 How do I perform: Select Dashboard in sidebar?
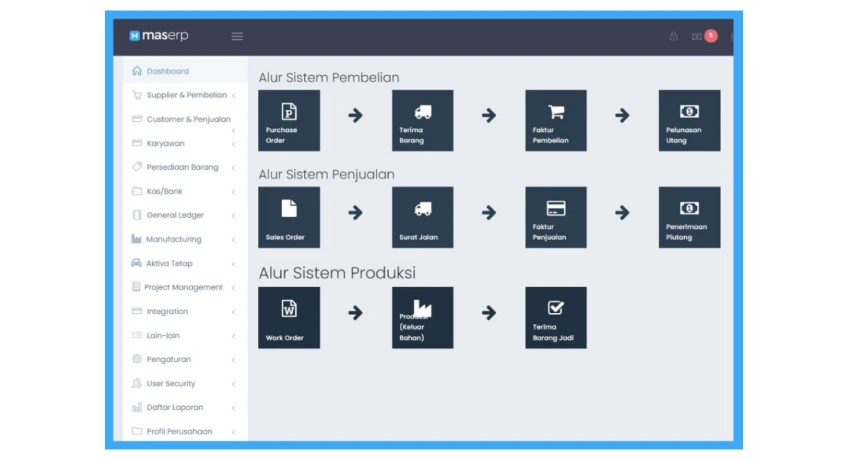pos(185,71)
